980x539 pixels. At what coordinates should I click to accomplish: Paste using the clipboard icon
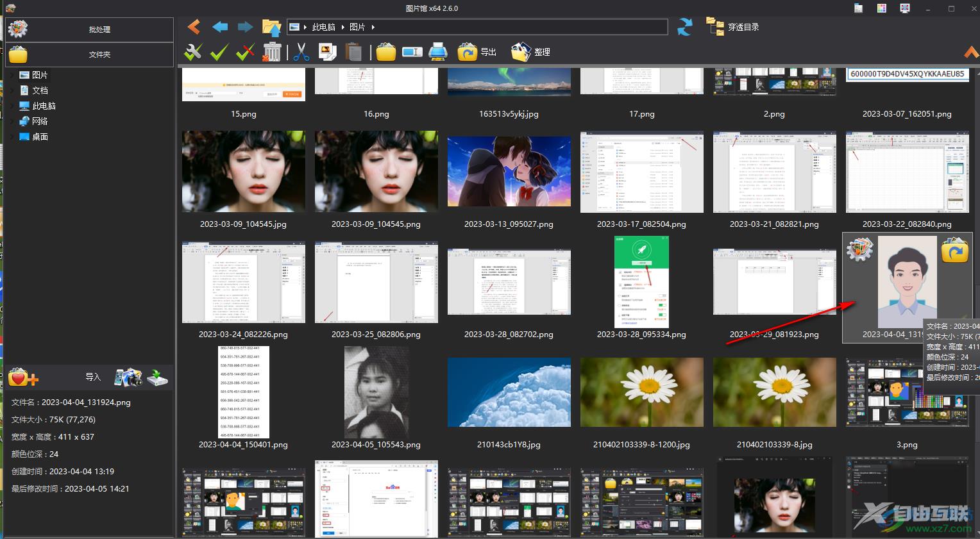(x=353, y=52)
